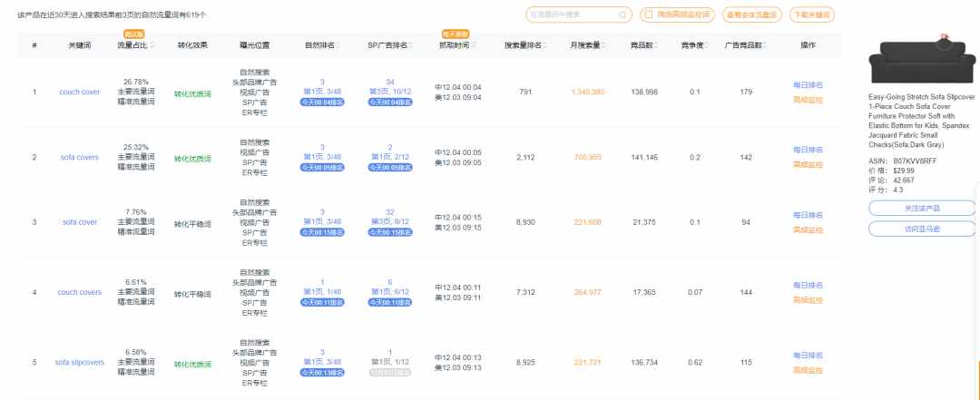Sort by 月搜索量 column arrows
Screen dimensions: 980x400
coord(605,45)
